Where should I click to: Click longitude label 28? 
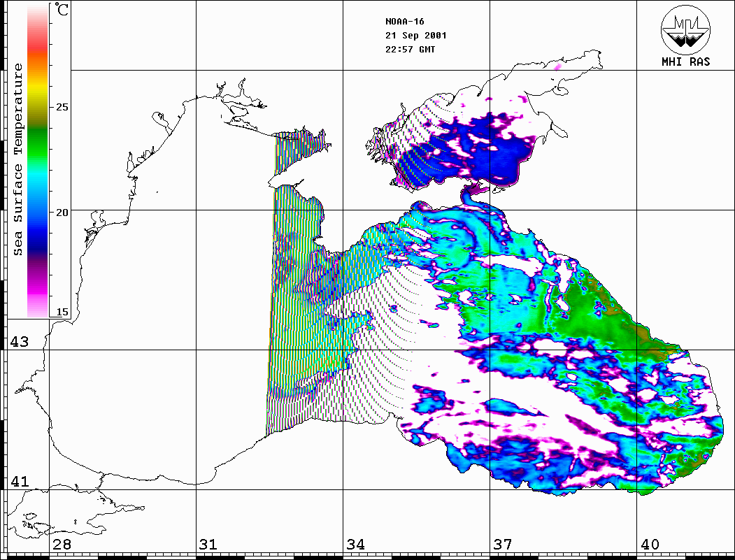tap(62, 545)
